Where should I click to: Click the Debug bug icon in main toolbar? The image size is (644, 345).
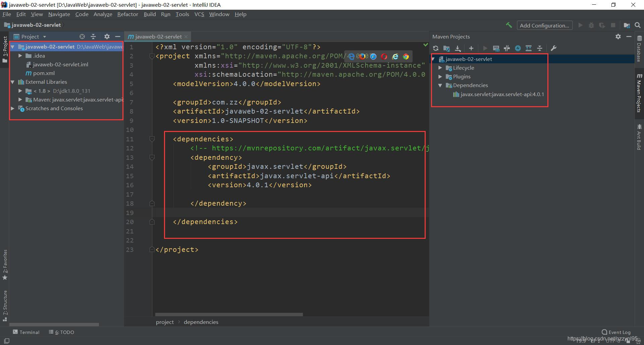[591, 25]
